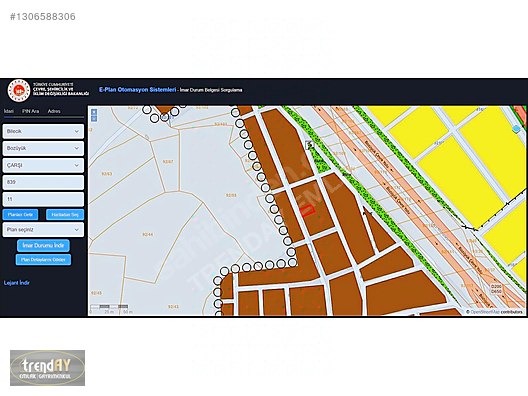
Task: Click parcel label 92/44 on map
Action: pyautogui.click(x=148, y=234)
